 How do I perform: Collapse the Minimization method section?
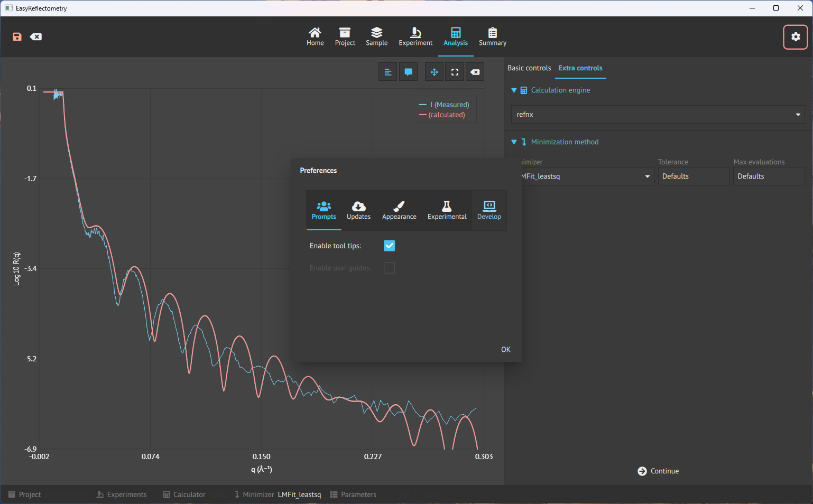coord(513,142)
